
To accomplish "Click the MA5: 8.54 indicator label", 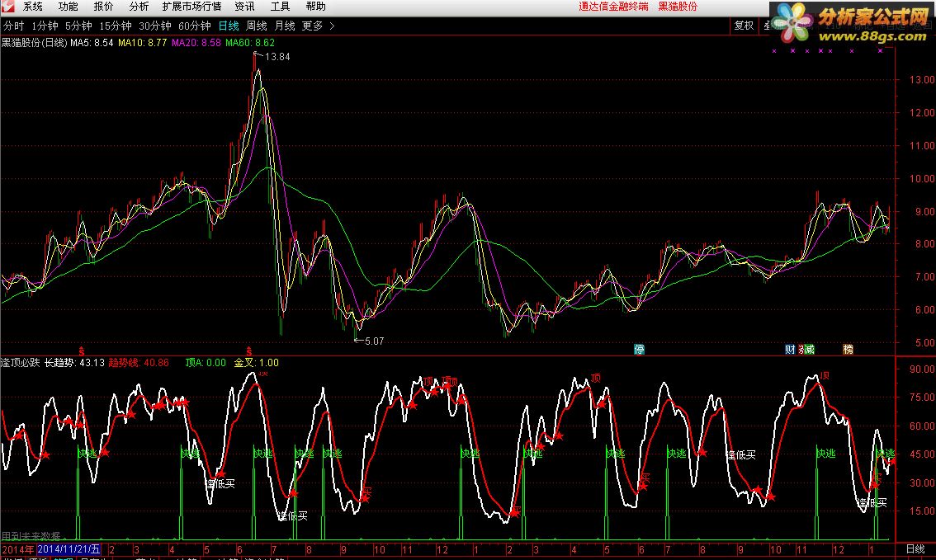I will [x=92, y=43].
